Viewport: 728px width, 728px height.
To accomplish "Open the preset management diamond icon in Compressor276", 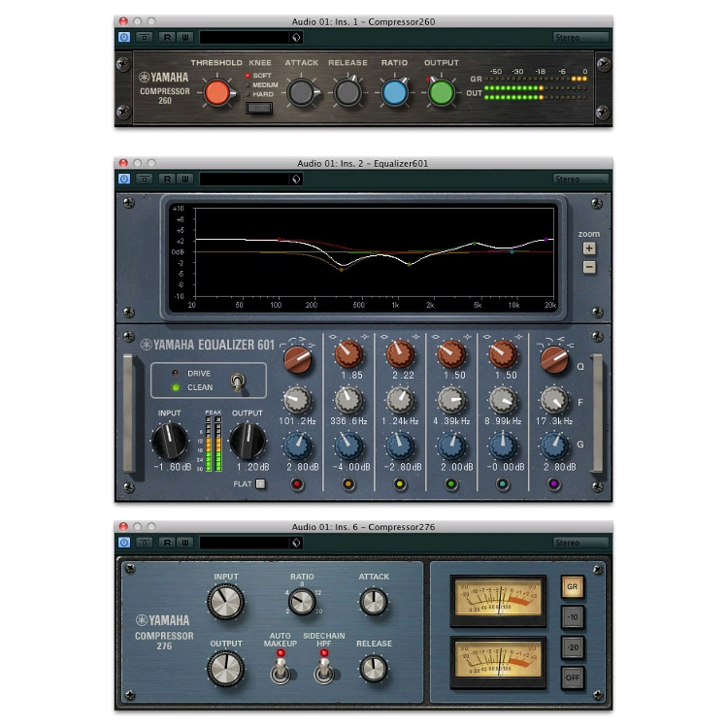I will 296,543.
